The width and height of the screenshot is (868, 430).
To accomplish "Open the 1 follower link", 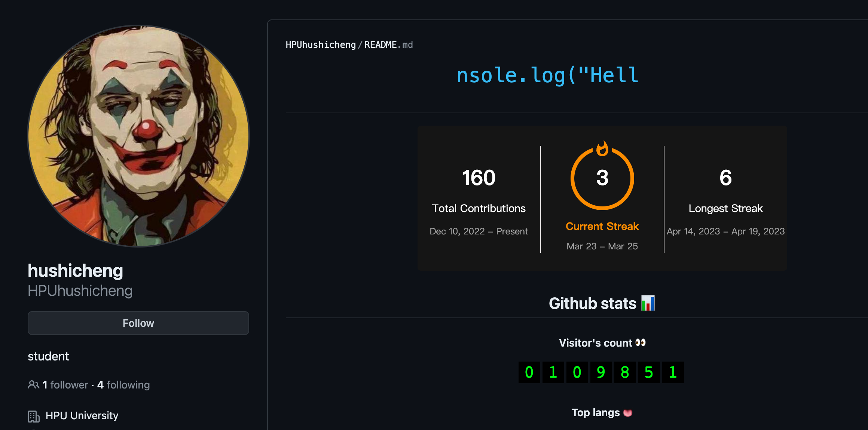I will pyautogui.click(x=65, y=385).
